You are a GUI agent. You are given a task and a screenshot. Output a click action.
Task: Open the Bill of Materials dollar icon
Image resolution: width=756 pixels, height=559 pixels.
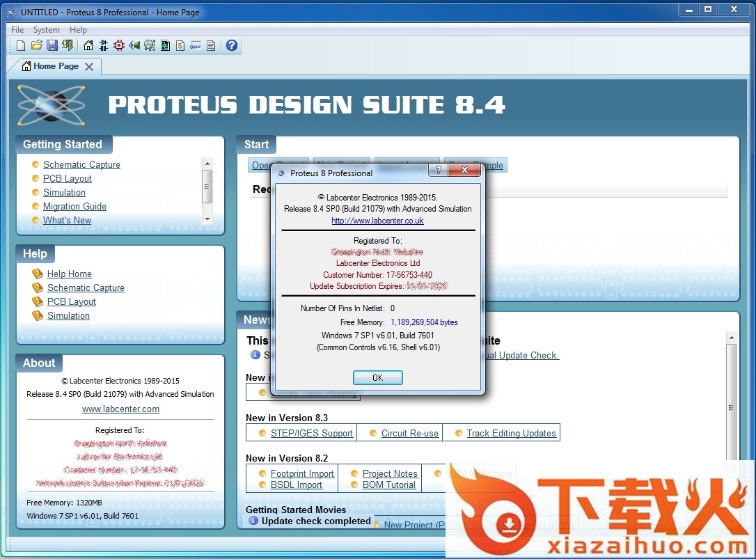(180, 46)
